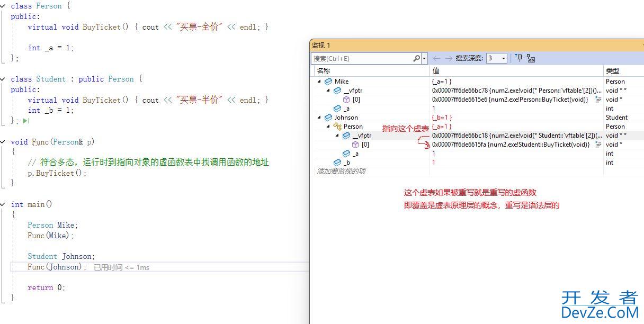
Task: Collapse the int main code block
Action: [x=3, y=204]
